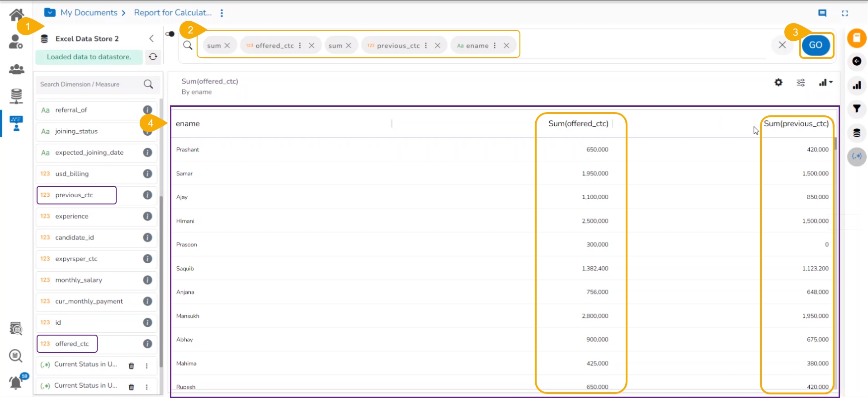This screenshot has width=868, height=398.
Task: Toggle the switch beside the search bar
Action: [x=170, y=34]
